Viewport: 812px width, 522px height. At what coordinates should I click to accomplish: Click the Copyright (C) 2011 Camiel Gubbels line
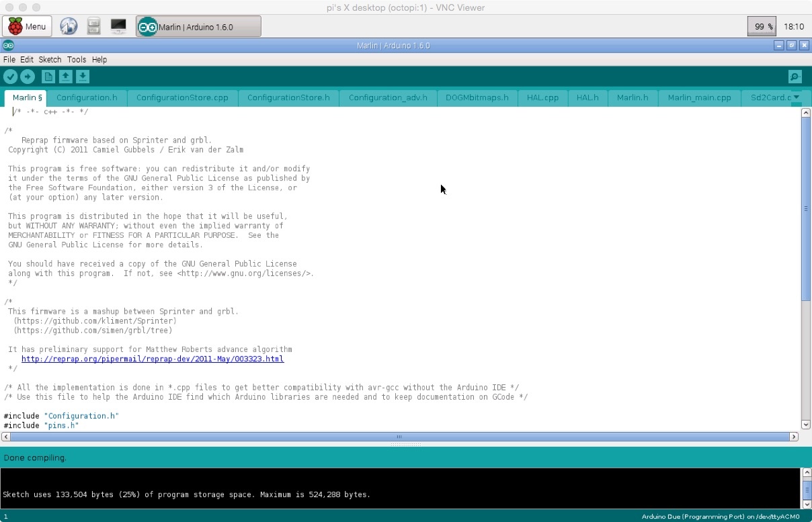click(126, 150)
